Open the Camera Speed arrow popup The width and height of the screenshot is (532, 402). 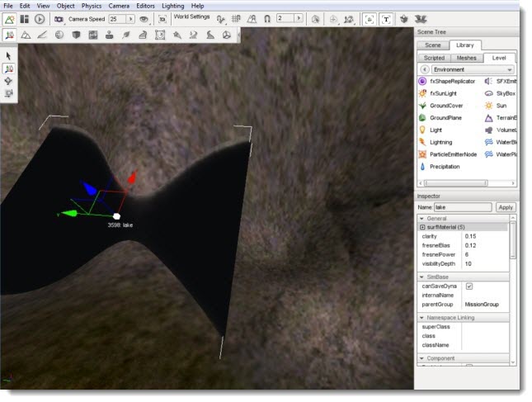tap(130, 19)
